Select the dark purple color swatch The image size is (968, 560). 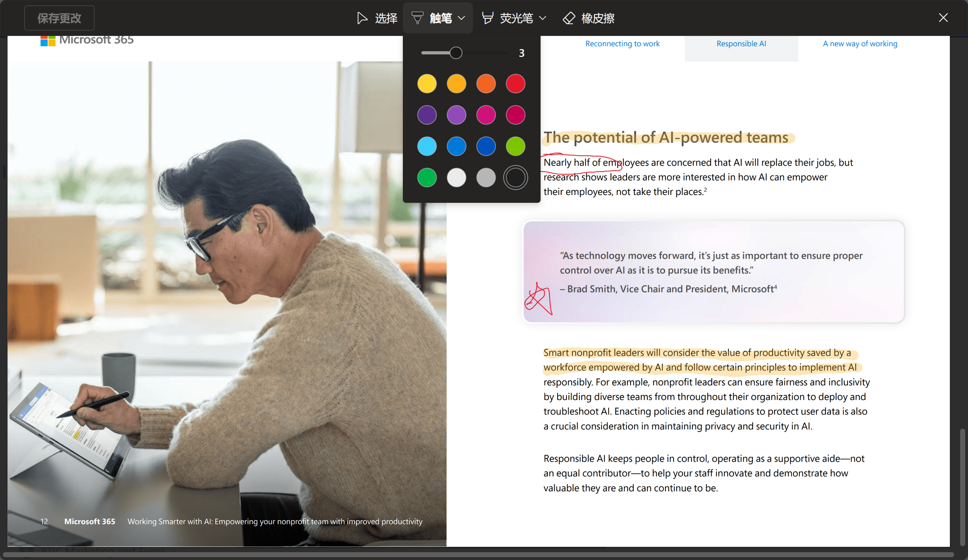click(x=427, y=115)
